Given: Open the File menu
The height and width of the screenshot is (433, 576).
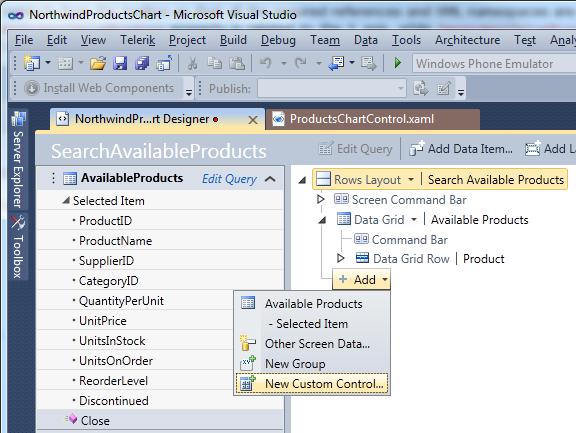Looking at the screenshot, I should click(24, 40).
